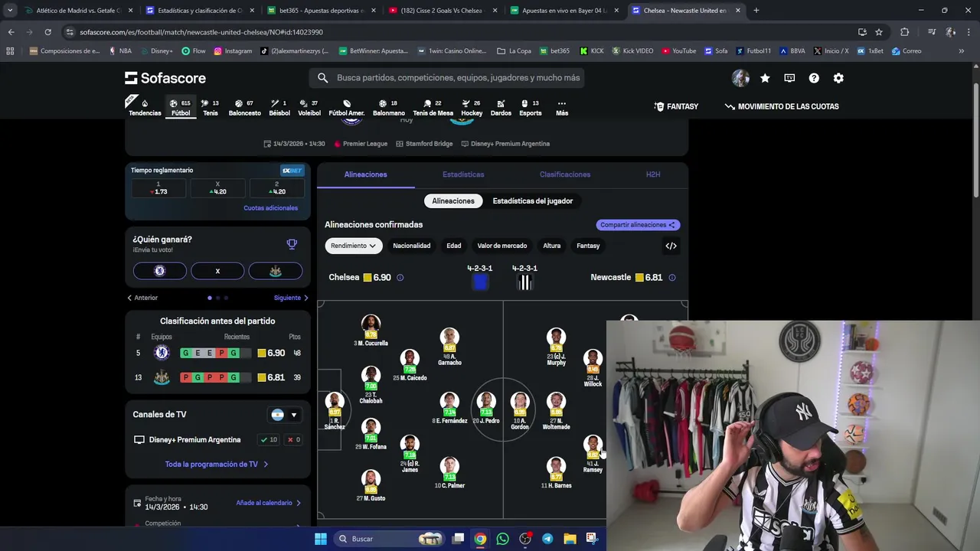Expand the bookmarks overflow chevron

[961, 51]
